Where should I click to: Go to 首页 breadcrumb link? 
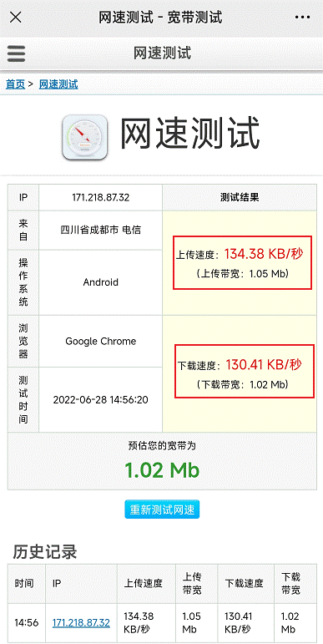coord(15,84)
